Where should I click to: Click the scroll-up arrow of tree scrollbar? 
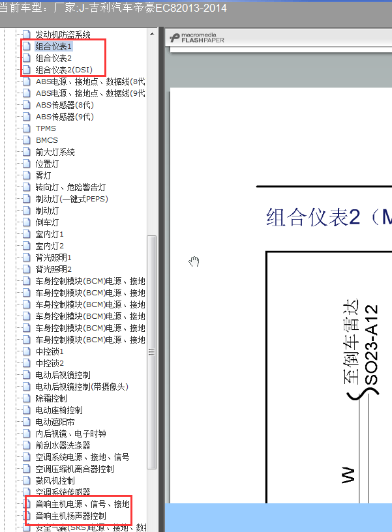(152, 34)
